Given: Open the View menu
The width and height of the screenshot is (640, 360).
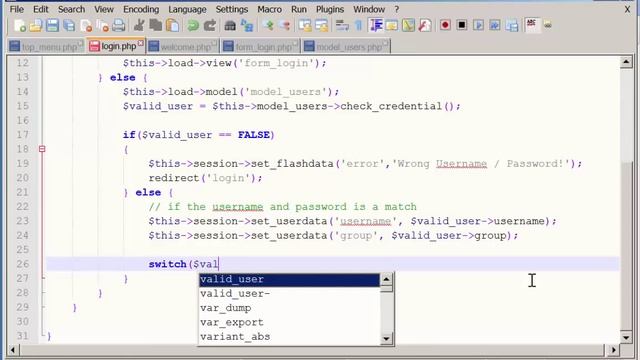Looking at the screenshot, I should click(x=104, y=9).
